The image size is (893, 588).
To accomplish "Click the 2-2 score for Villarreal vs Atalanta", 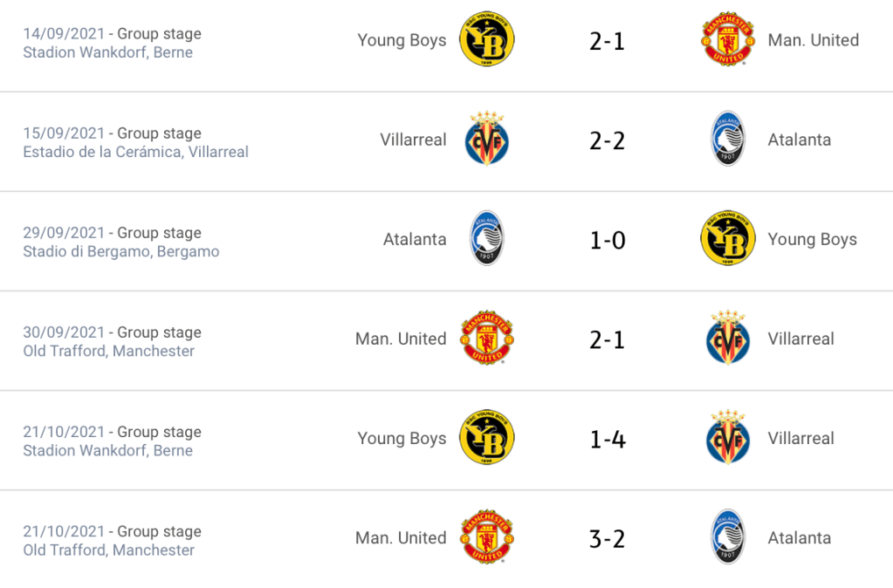I will coord(608,140).
